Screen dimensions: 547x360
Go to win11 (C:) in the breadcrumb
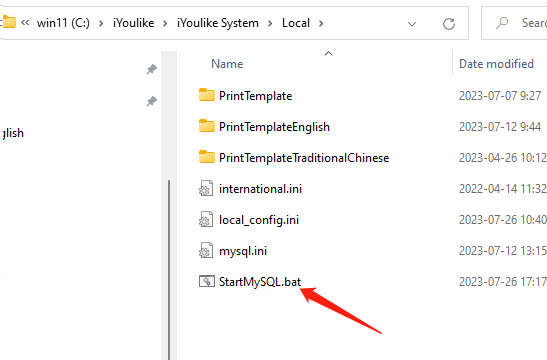point(63,23)
